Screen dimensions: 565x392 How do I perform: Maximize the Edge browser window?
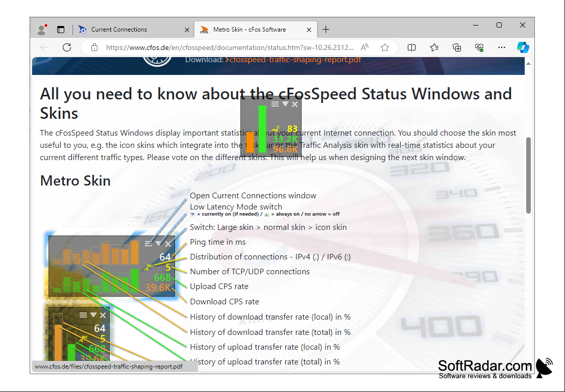pos(499,25)
